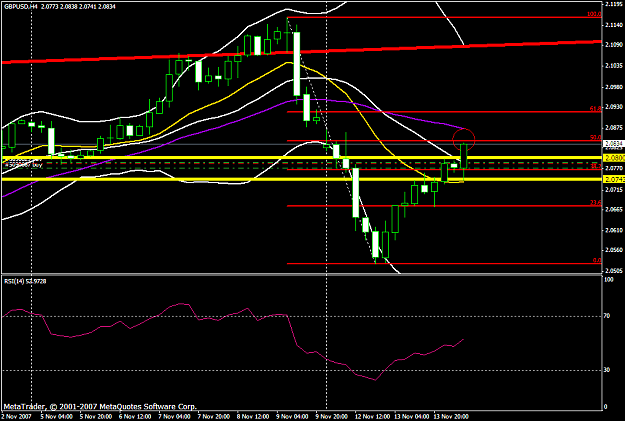The height and width of the screenshot is (421, 625).
Task: Click the 13 Nov 04:00 time label
Action: (x=412, y=417)
